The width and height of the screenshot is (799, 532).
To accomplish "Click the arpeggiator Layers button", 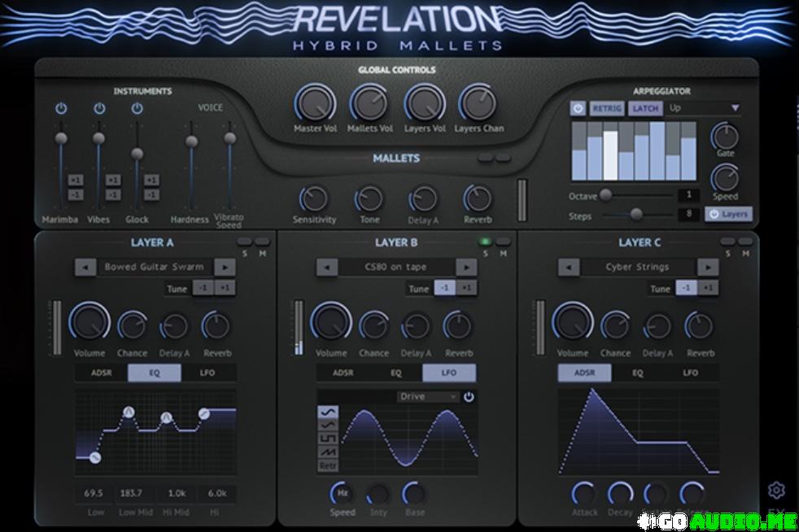I will [x=728, y=214].
